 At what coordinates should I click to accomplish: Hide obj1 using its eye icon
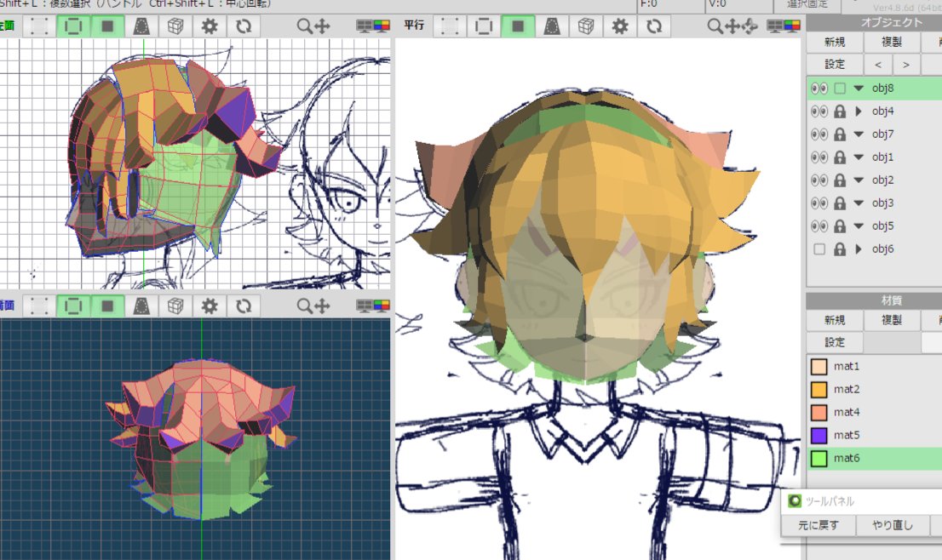pyautogui.click(x=819, y=157)
